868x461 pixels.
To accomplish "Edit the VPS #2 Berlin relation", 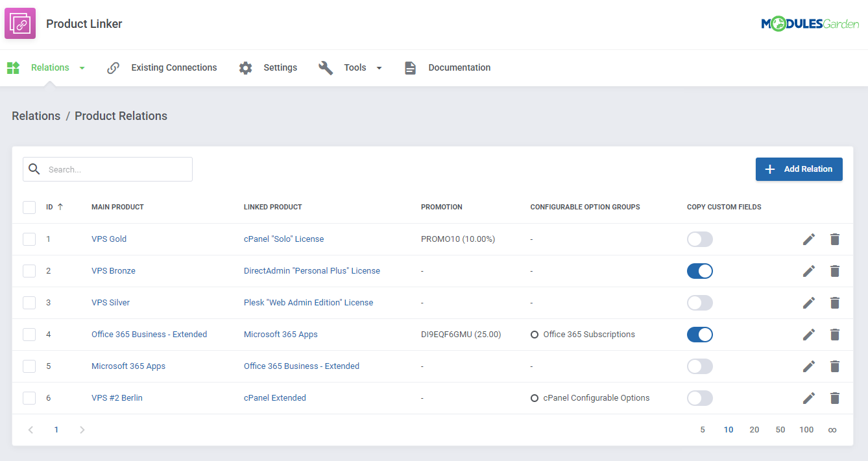I will click(x=808, y=398).
